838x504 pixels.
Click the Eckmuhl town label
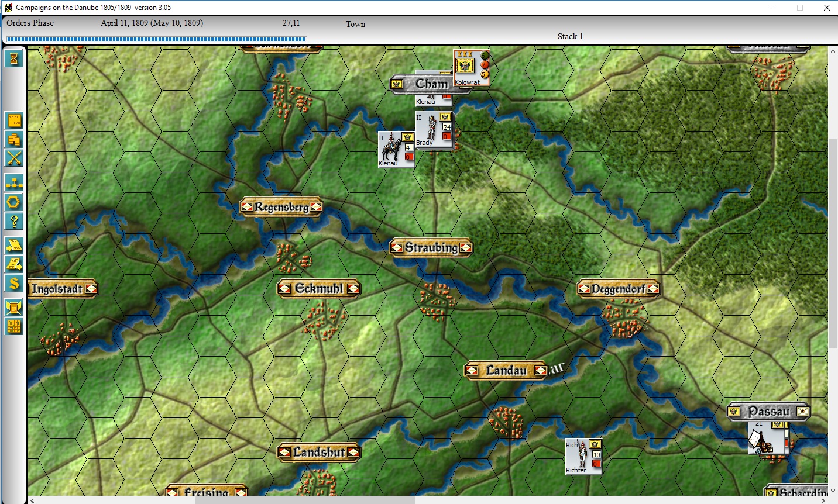(x=319, y=289)
